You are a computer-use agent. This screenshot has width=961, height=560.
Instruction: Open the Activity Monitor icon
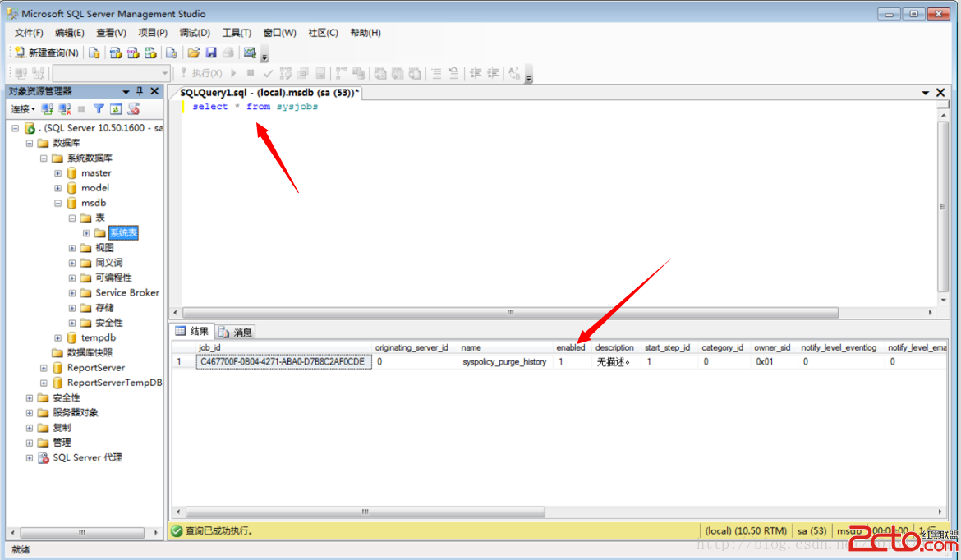250,53
